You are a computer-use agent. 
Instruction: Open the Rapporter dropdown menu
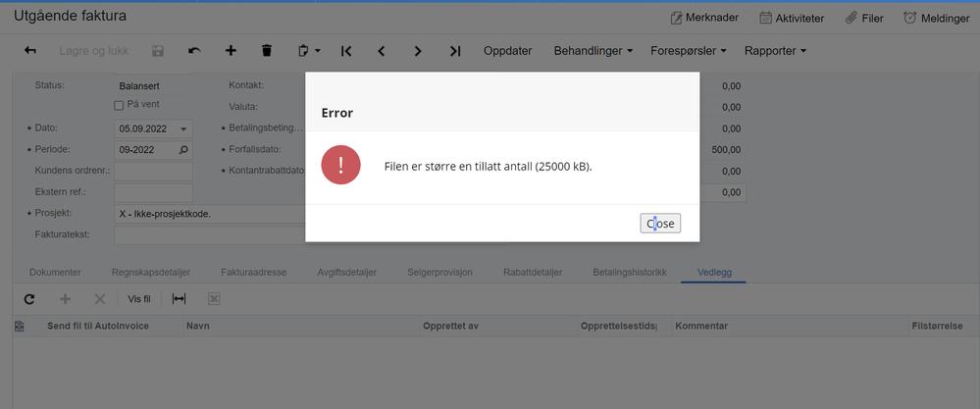pyautogui.click(x=775, y=51)
